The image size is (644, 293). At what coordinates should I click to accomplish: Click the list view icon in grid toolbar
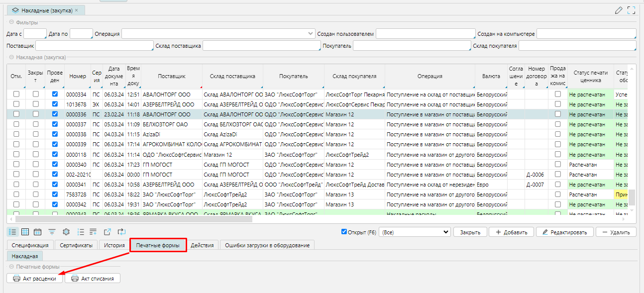[13, 232]
